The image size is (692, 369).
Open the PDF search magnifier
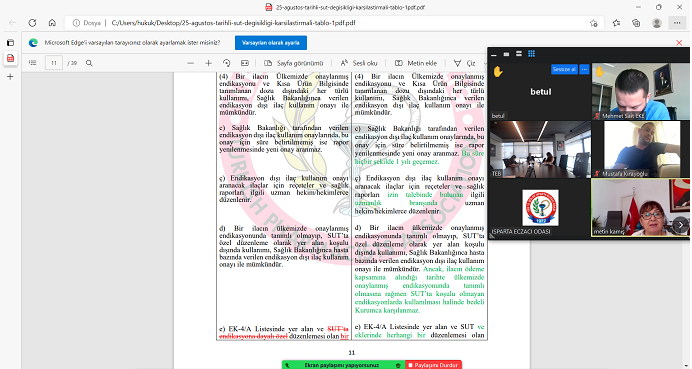click(x=89, y=63)
